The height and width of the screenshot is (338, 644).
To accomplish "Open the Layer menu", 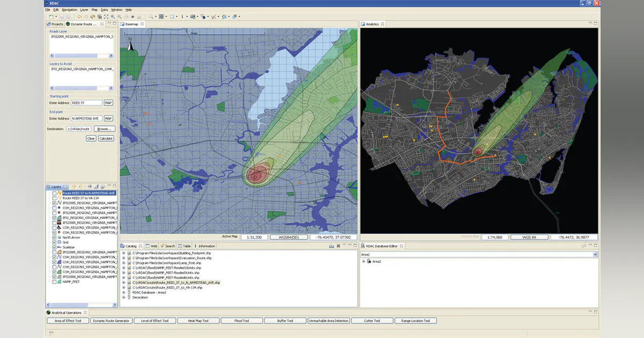I will 84,10.
